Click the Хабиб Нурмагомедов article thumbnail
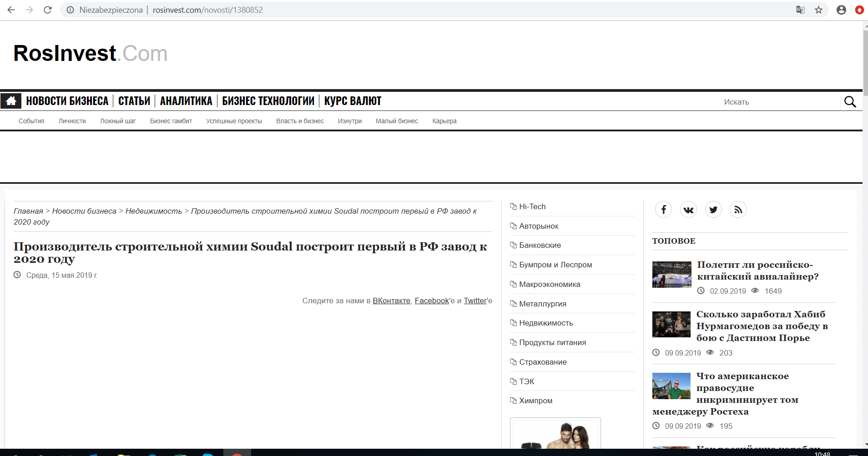The image size is (868, 456). 671,324
